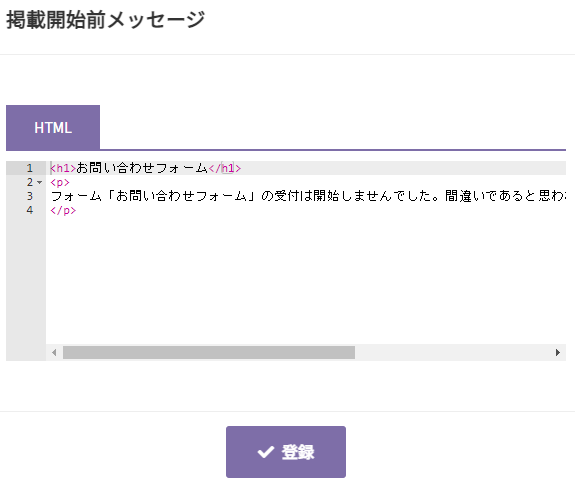Place cursor in the opening h1 tag

tap(63, 168)
